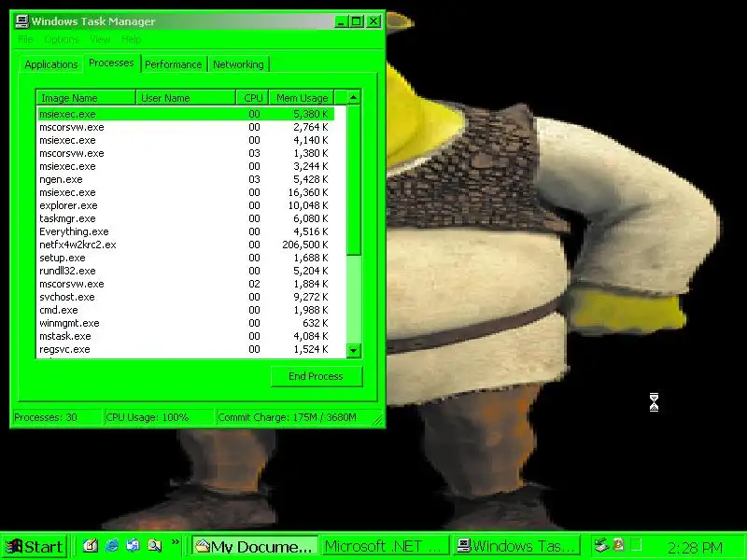Minimize the Windows Task Manager window
Screen dimensions: 747x560
(341, 21)
